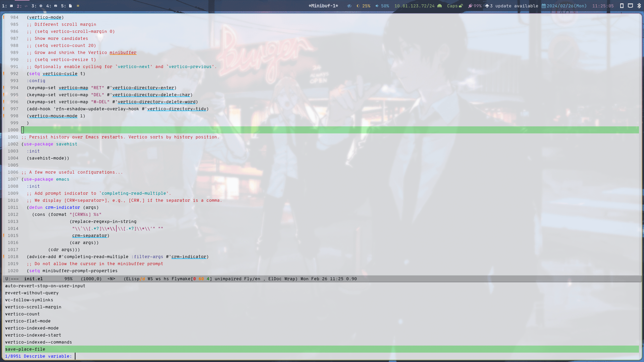Image resolution: width=644 pixels, height=362 pixels.
Task: Toggle the eye-slash icon in the status bar
Action: (x=349, y=6)
